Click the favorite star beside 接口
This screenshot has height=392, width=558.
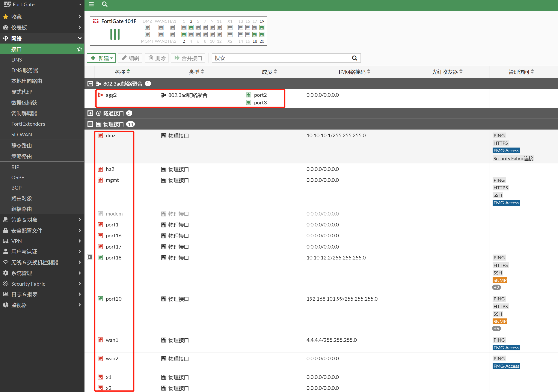click(80, 49)
